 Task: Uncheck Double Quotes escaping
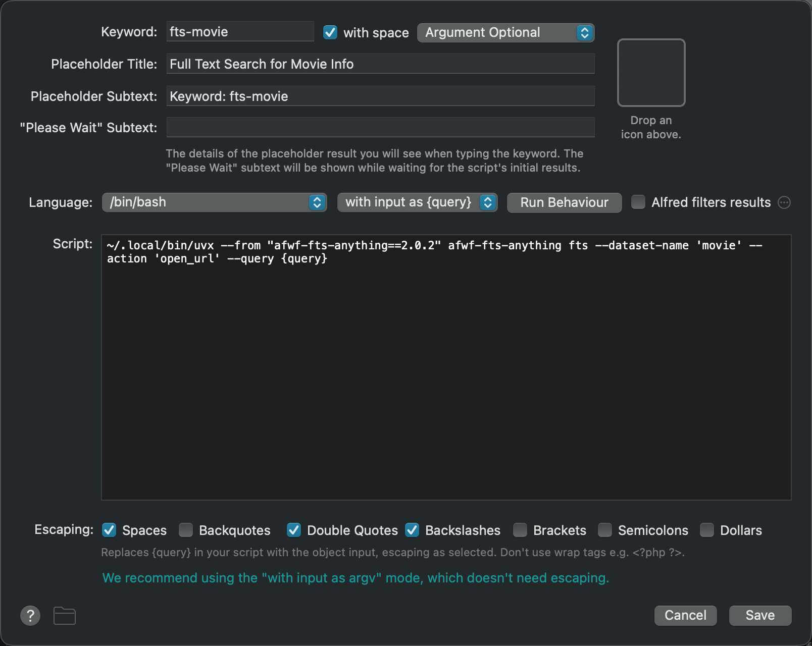pos(294,530)
